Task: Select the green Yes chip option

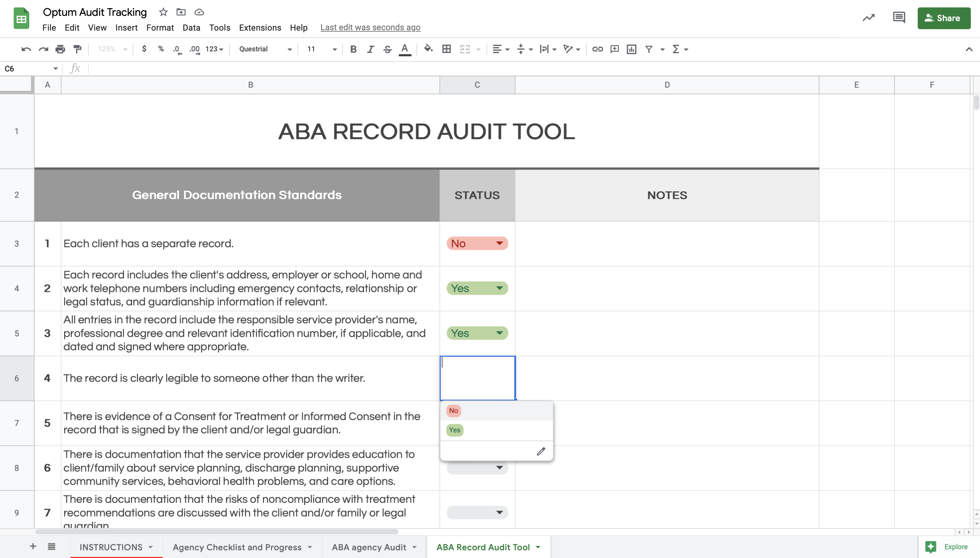Action: (455, 430)
